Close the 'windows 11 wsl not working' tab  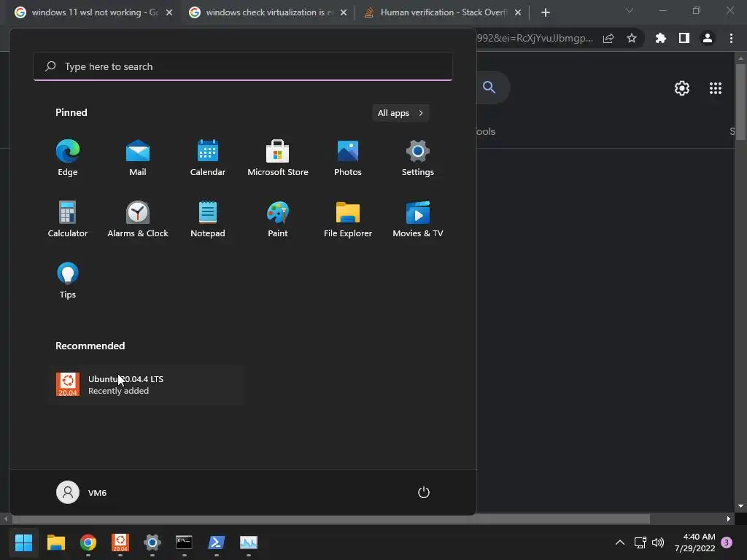pyautogui.click(x=169, y=13)
